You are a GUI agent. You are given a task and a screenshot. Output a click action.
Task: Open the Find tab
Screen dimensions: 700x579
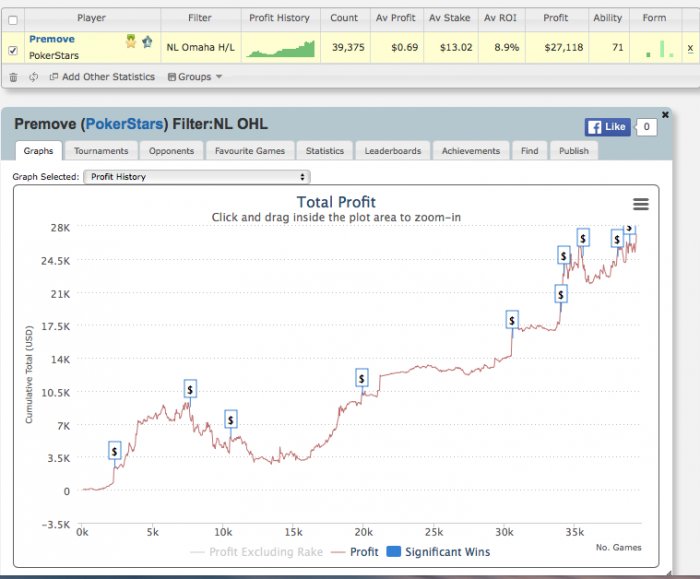(529, 151)
